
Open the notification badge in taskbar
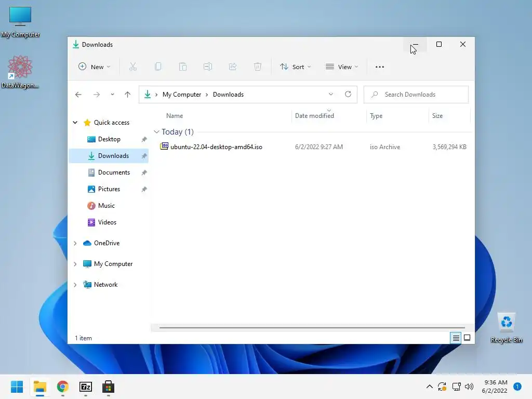(x=517, y=387)
